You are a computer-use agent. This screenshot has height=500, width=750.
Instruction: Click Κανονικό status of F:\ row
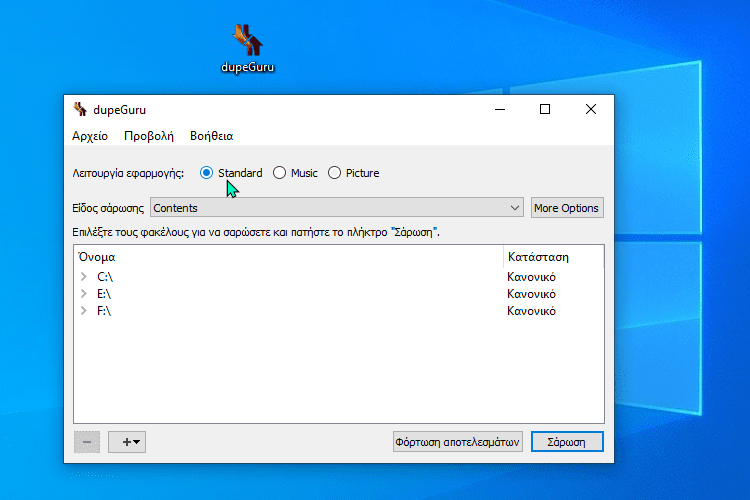pos(531,311)
